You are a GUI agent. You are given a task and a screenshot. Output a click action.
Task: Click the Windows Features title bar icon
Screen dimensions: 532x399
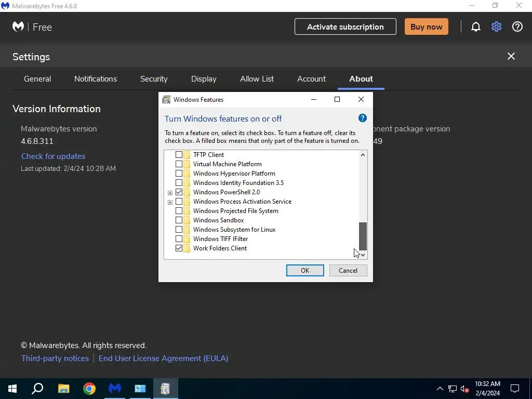166,99
